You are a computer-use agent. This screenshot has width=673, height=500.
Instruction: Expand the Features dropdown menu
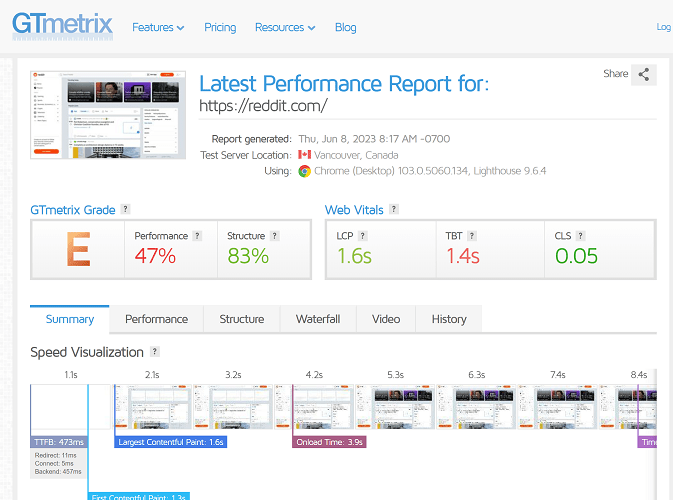[x=158, y=27]
